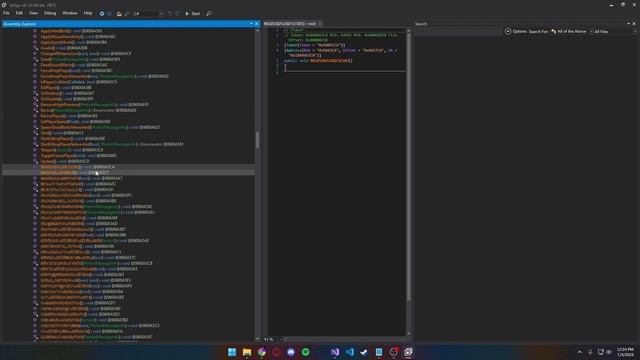Click the Redo toolbar icon

point(177,13)
